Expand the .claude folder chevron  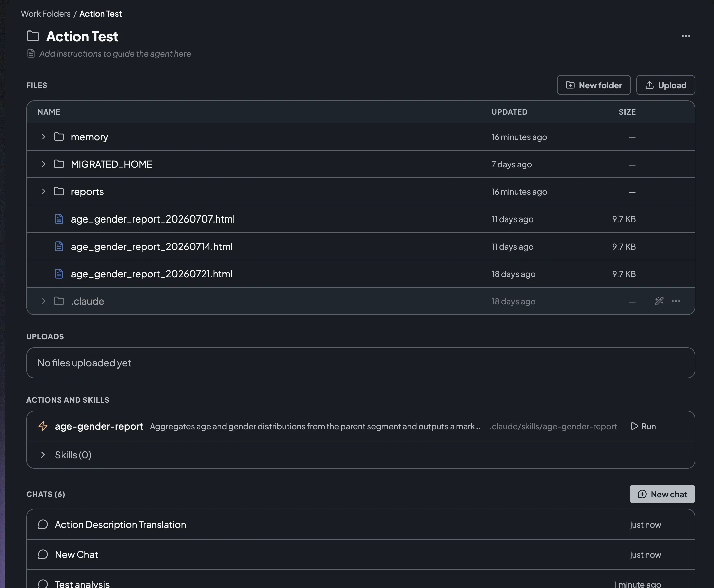pyautogui.click(x=43, y=301)
